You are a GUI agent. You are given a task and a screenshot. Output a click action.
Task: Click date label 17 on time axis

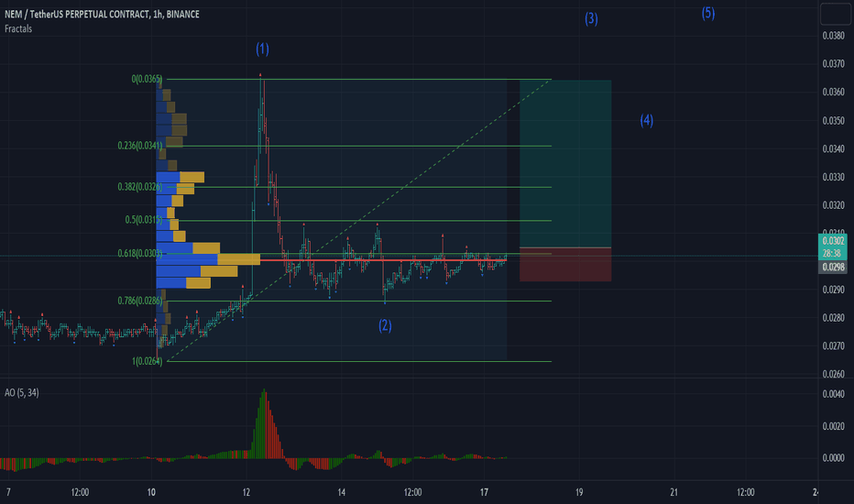pos(484,493)
